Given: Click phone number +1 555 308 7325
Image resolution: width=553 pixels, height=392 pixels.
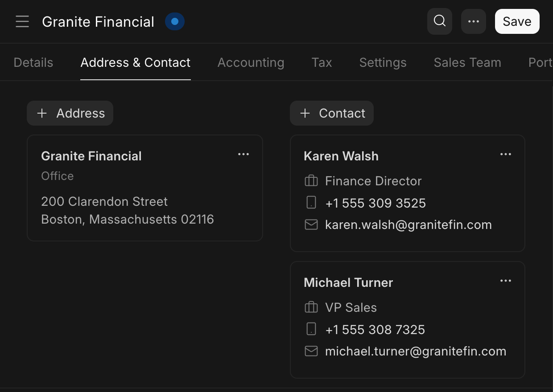Looking at the screenshot, I should coord(375,330).
